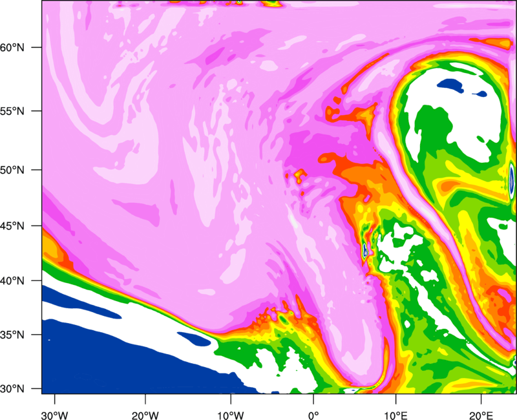
Task: Click the 40°N latitude label
Action: click(12, 281)
